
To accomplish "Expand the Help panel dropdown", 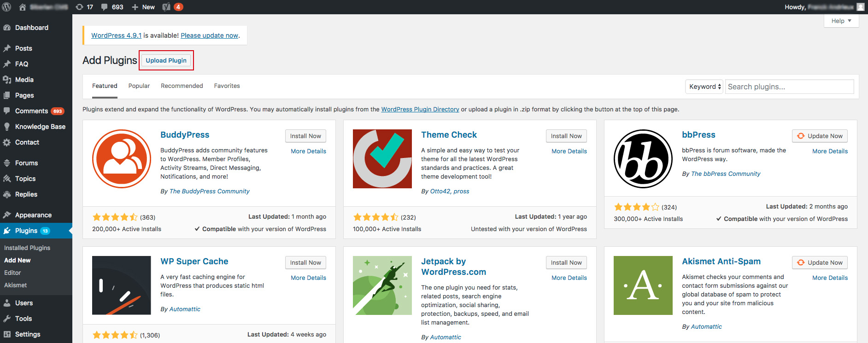I will point(841,21).
